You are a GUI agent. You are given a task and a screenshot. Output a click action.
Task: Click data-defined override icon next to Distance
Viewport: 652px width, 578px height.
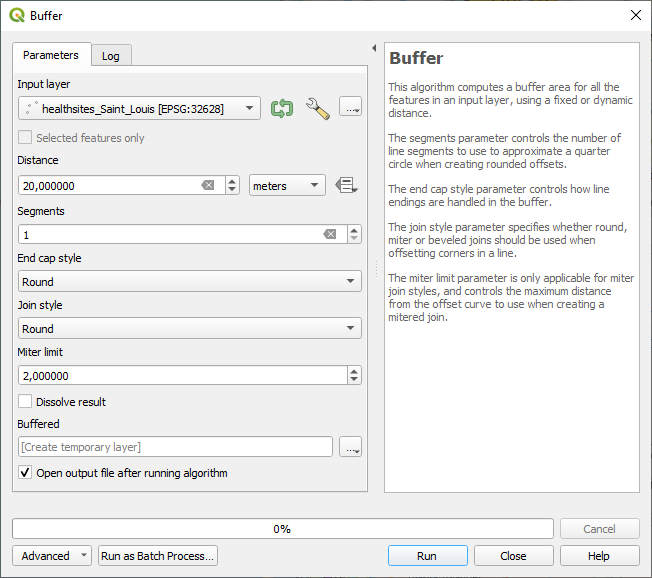[347, 185]
